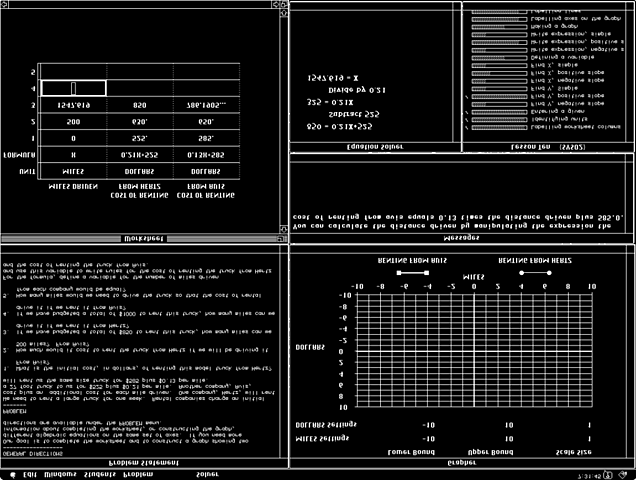The height and width of the screenshot is (480, 636).
Task: Select the 525 cell in worksheet row 1
Action: pos(140,138)
